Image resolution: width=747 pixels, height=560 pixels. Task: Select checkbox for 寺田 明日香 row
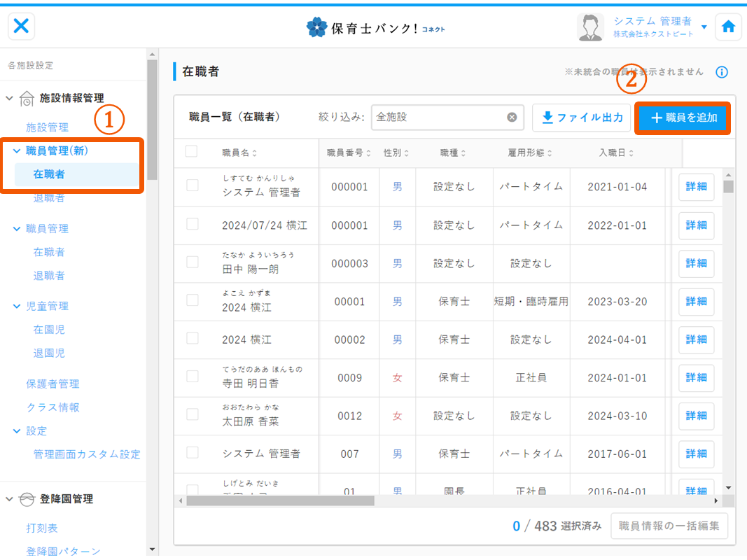193,376
